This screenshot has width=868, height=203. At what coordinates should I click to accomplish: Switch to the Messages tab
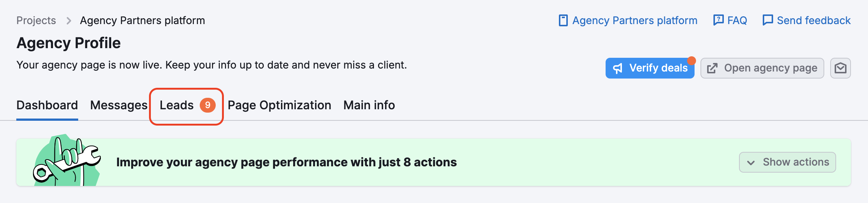119,105
